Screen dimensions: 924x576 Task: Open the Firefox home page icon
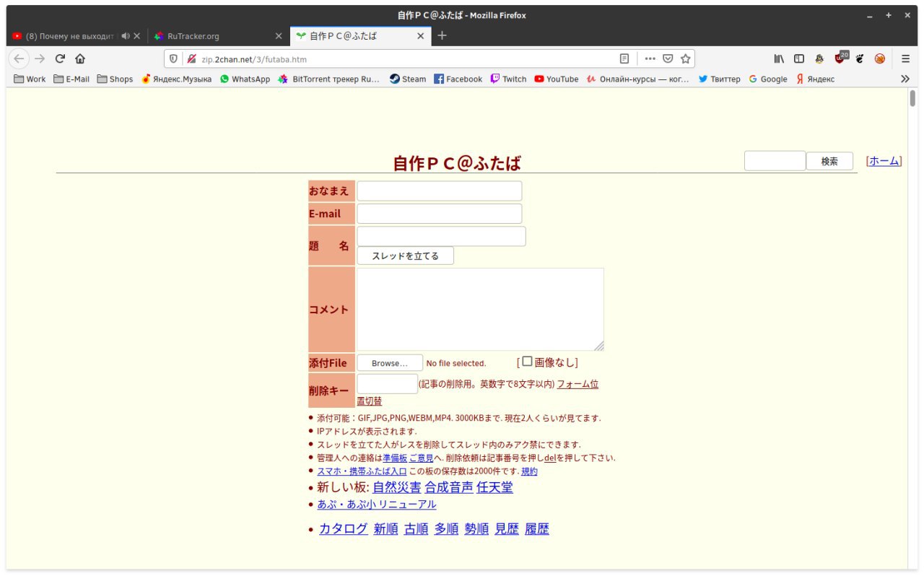pyautogui.click(x=80, y=58)
